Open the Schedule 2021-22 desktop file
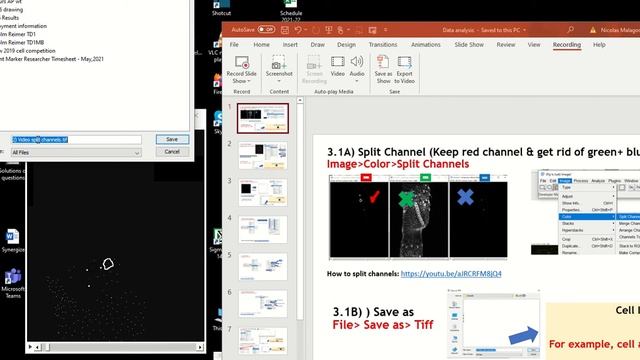Viewport: 640px width, 360px height. pyautogui.click(x=291, y=11)
